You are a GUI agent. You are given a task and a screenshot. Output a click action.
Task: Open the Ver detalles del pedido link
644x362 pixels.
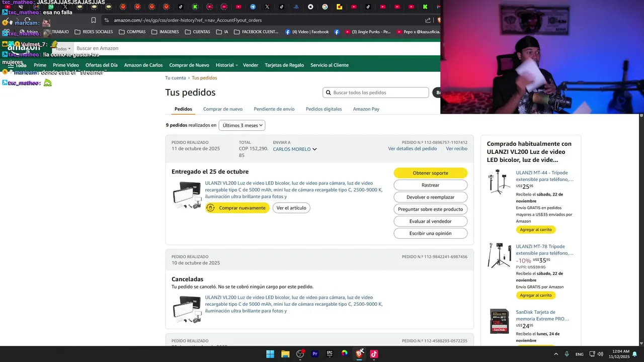coord(413,149)
